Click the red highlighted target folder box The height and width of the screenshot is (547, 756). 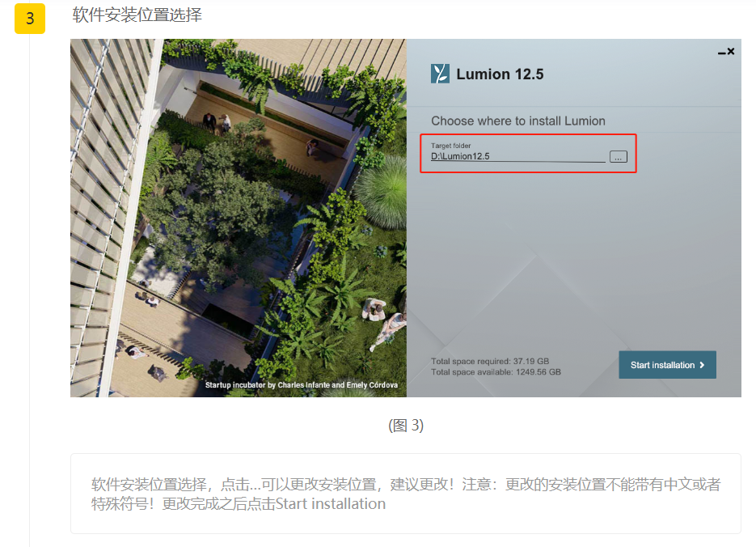tap(528, 154)
